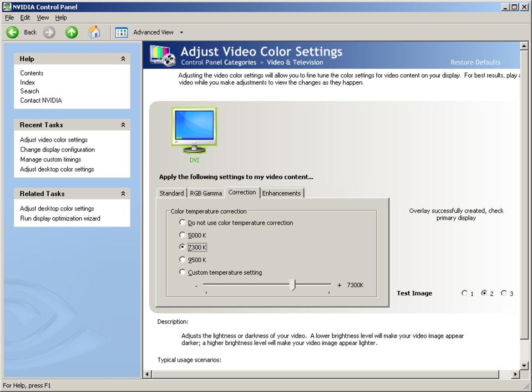Select the DVI monitor display icon
This screenshot has width=532, height=392.
194,131
